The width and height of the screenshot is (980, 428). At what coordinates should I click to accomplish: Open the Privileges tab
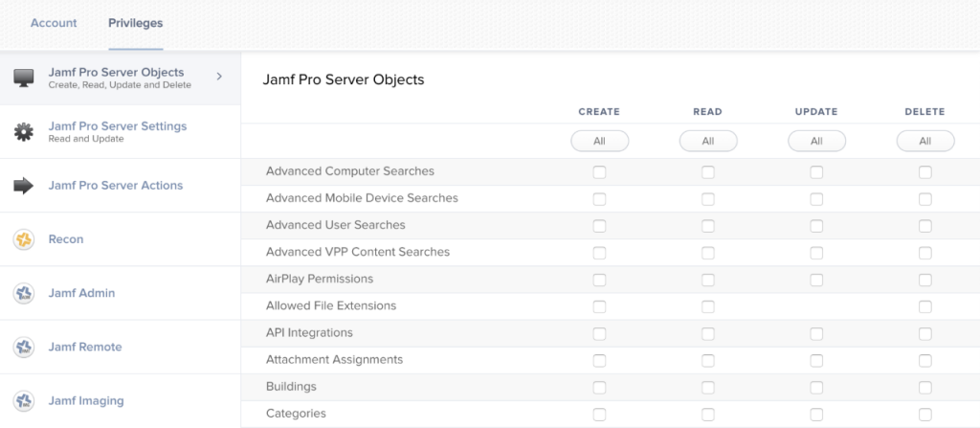tap(136, 23)
